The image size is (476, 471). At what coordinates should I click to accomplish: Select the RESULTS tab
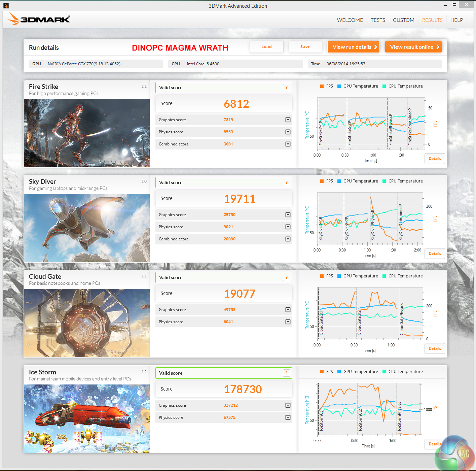tap(432, 20)
